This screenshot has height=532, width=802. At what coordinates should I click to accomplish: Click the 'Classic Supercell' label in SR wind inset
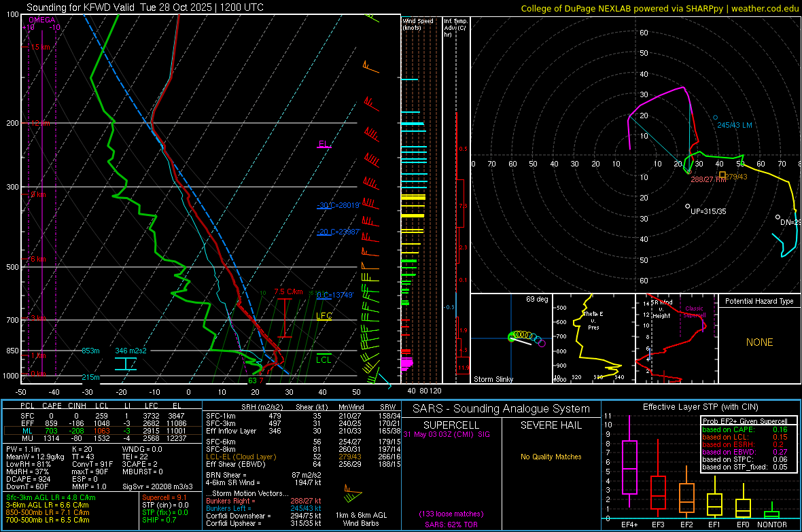695,312
